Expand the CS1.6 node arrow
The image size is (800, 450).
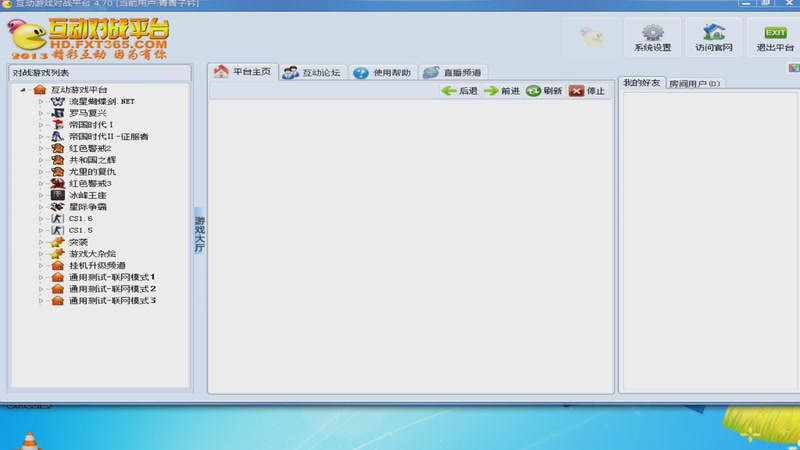pos(41,218)
